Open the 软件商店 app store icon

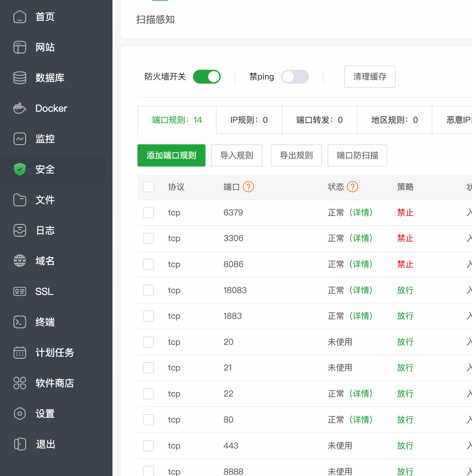(20, 383)
